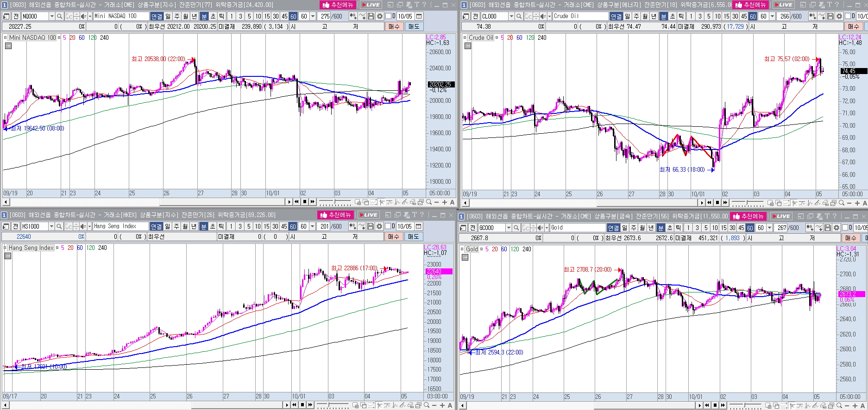Click save diskette icon in Crude Oil toolbar
Viewport: 868px width, 410px height.
point(830,16)
